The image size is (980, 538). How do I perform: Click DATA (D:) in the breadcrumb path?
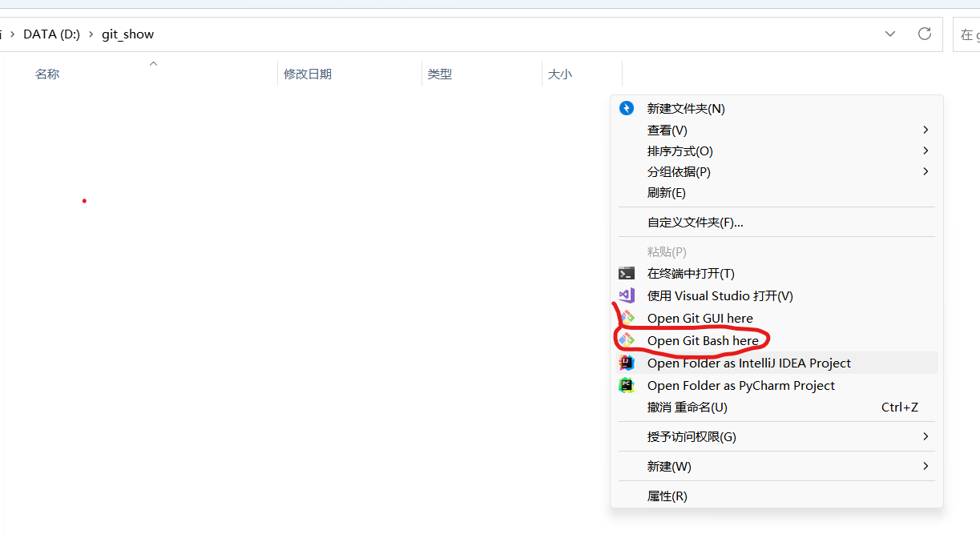coord(51,34)
